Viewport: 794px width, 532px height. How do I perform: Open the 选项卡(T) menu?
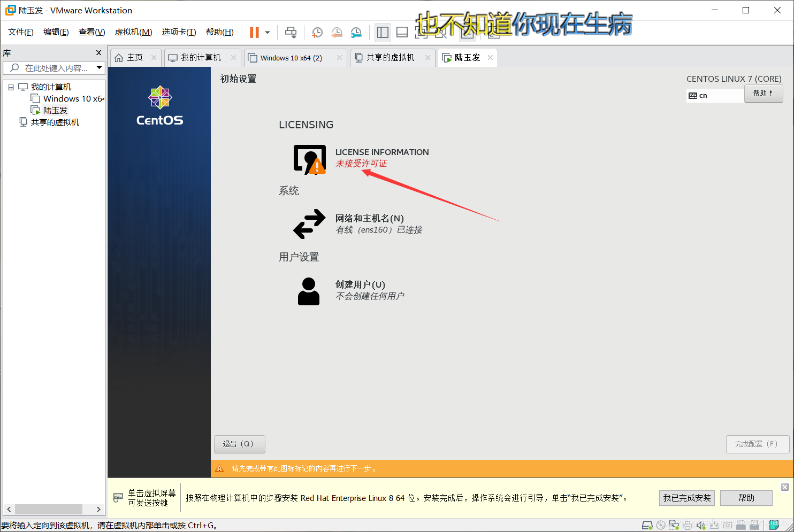[179, 32]
